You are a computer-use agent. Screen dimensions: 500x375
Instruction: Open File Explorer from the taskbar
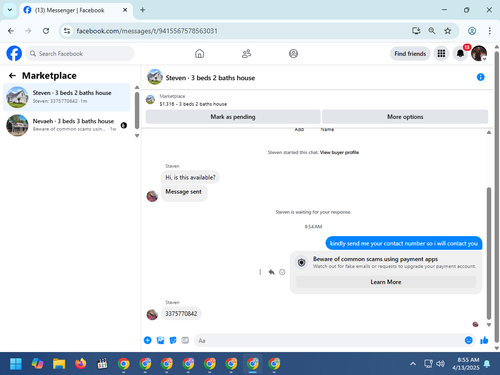59,364
